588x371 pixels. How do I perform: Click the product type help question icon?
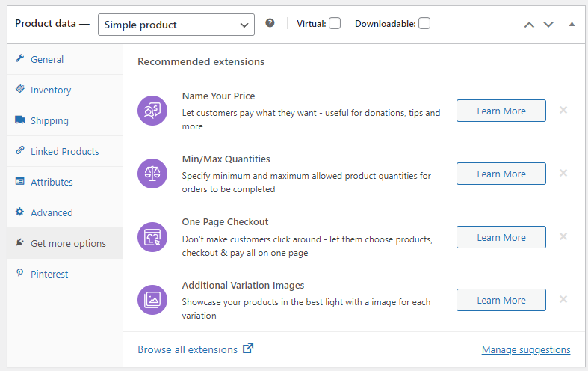click(x=270, y=23)
